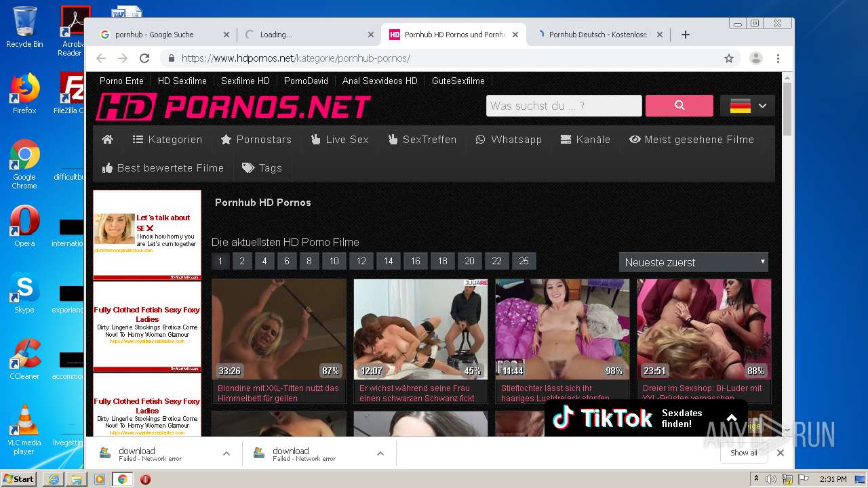Viewport: 868px width, 488px height.
Task: Open File Explorer from the taskbar
Action: pos(77,479)
